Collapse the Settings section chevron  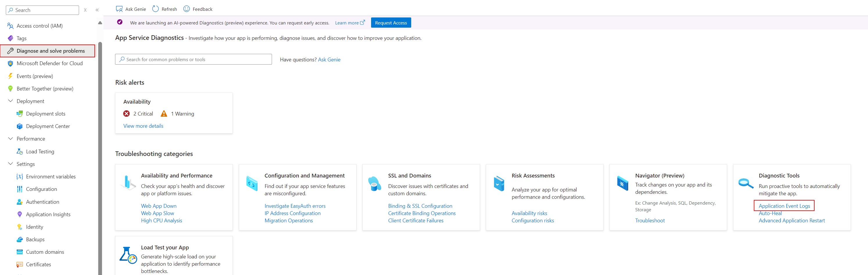pyautogui.click(x=10, y=164)
